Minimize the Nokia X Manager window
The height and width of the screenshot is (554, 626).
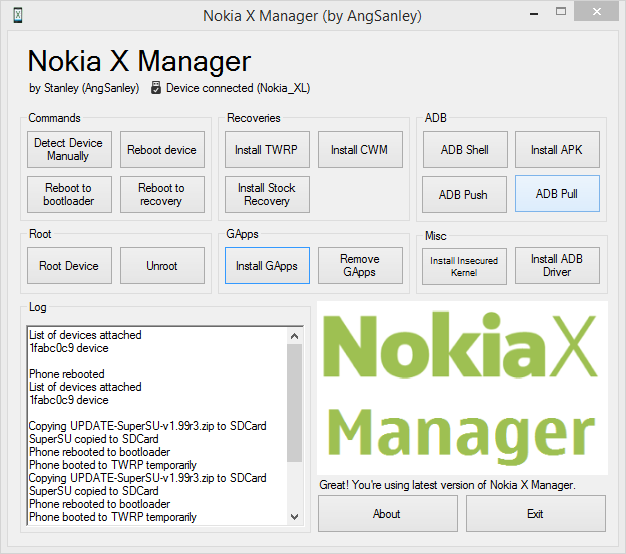[x=534, y=14]
